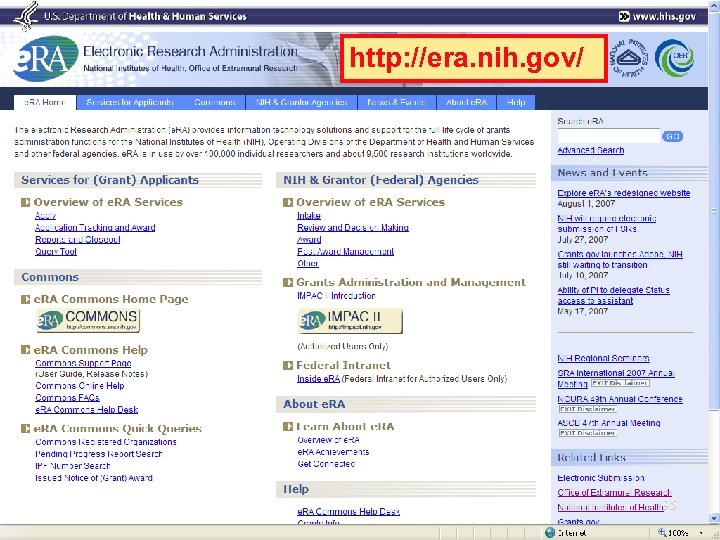Open the Overview of eRA link
The width and height of the screenshot is (720, 540).
tap(328, 440)
